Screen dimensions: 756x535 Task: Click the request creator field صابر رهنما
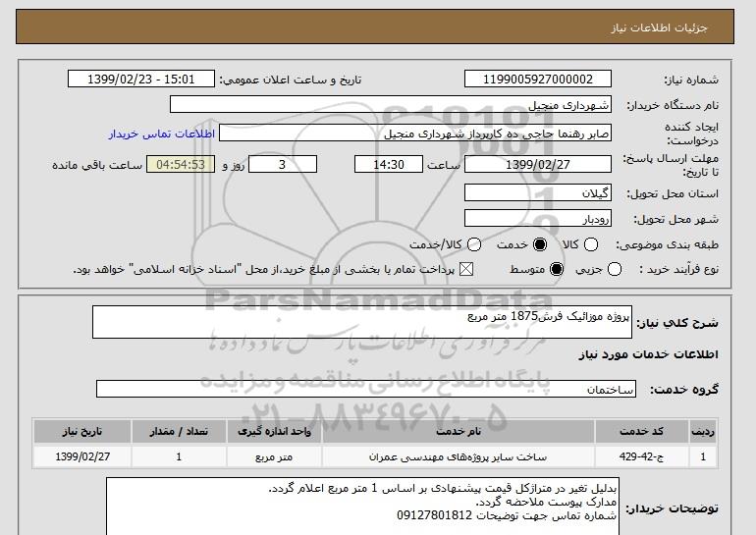[x=415, y=134]
